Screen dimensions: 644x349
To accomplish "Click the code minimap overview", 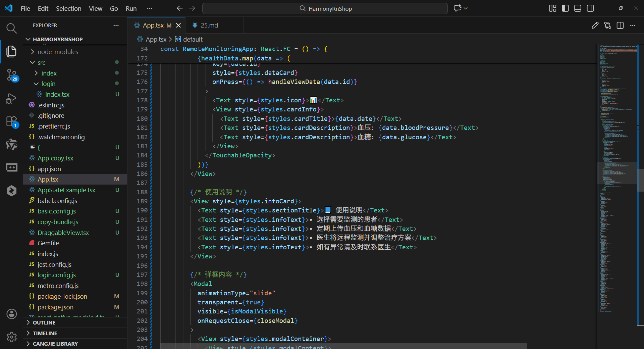I will [617, 178].
